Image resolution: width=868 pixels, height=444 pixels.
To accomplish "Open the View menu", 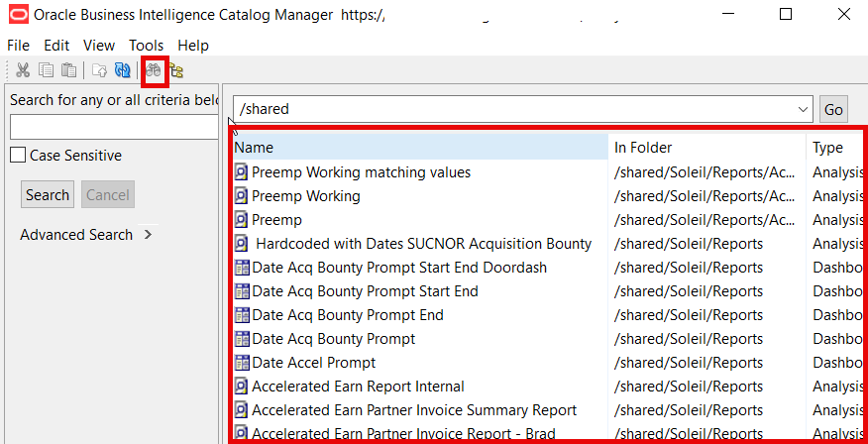I will [99, 46].
